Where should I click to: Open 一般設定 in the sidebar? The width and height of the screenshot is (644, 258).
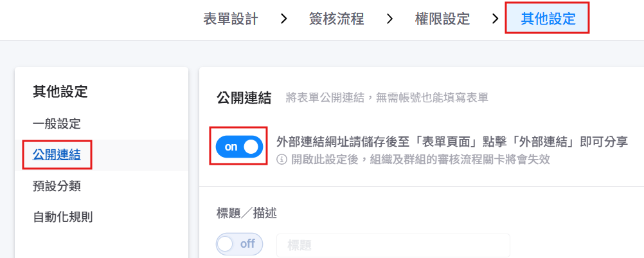(57, 124)
